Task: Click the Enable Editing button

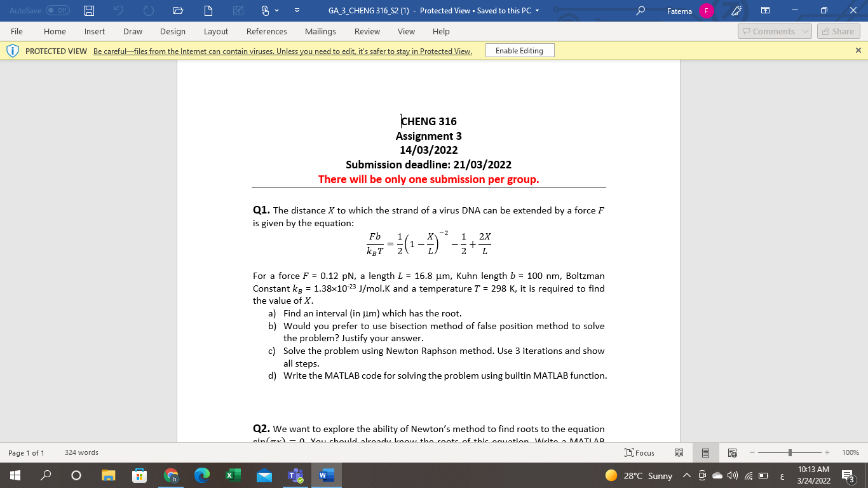Action: 519,50
